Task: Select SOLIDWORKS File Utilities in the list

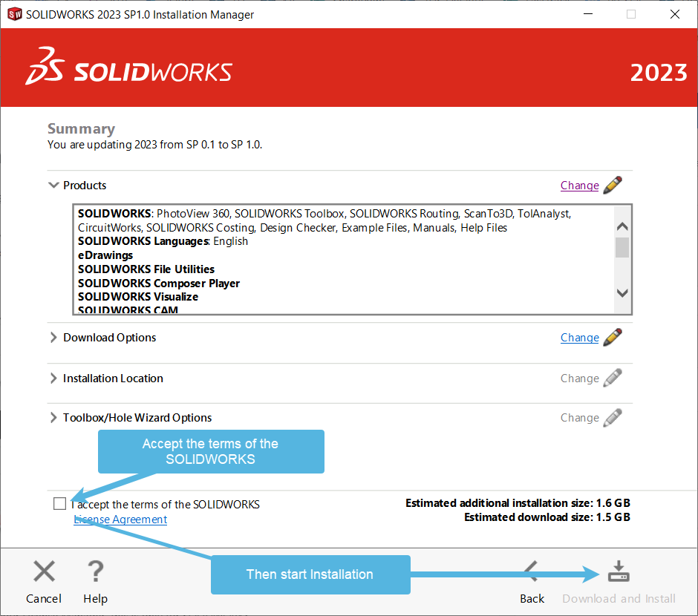Action: [x=146, y=269]
